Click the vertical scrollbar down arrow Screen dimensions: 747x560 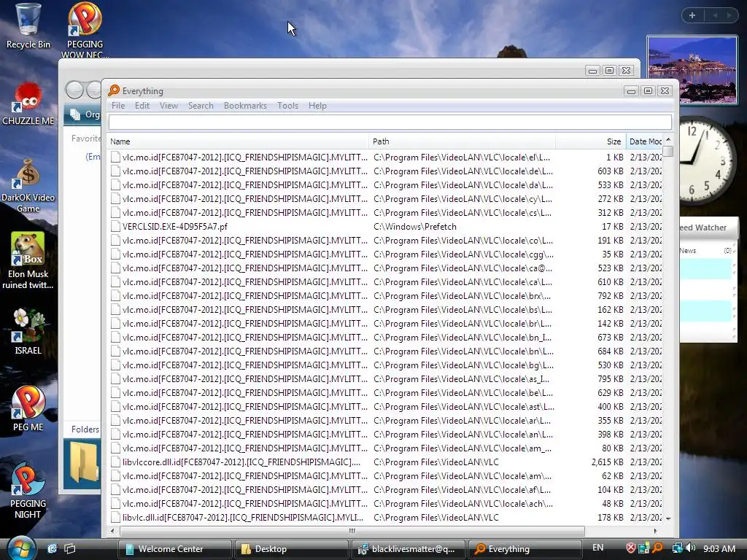668,518
